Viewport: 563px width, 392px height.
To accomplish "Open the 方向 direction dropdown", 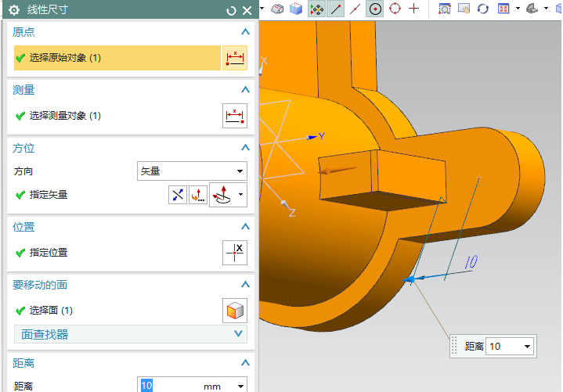I will pos(192,171).
